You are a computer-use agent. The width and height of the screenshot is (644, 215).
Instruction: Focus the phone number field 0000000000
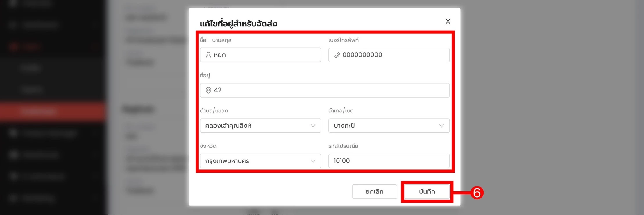tap(389, 55)
